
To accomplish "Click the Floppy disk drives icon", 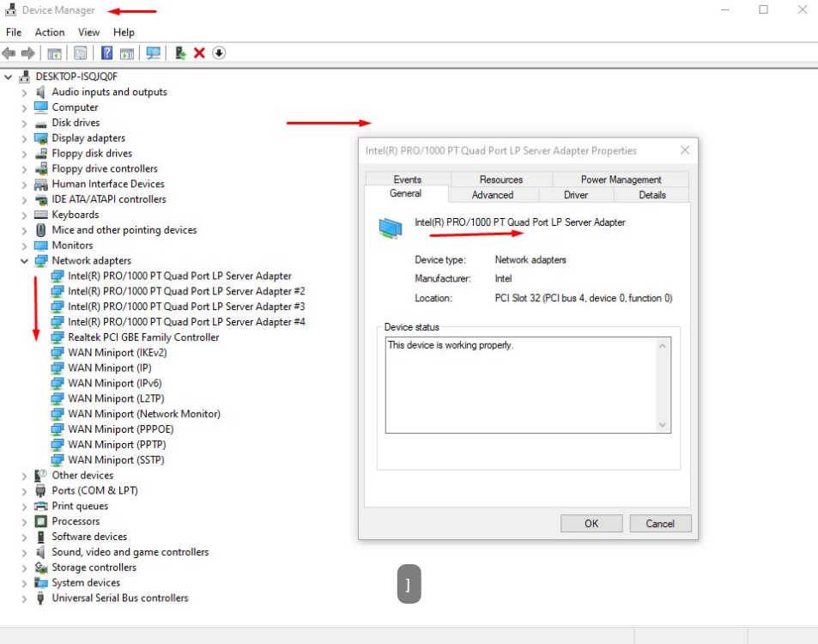I will tap(40, 154).
